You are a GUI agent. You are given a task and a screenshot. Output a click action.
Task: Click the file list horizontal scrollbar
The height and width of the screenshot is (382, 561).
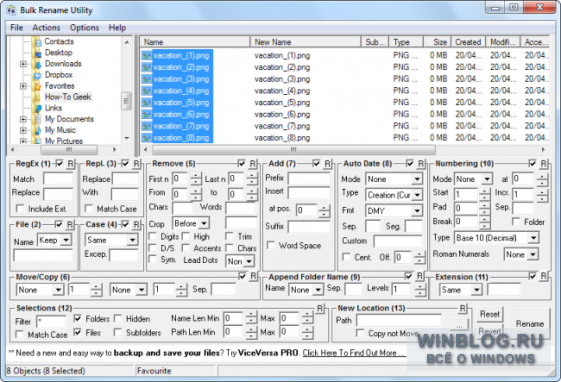click(294, 150)
